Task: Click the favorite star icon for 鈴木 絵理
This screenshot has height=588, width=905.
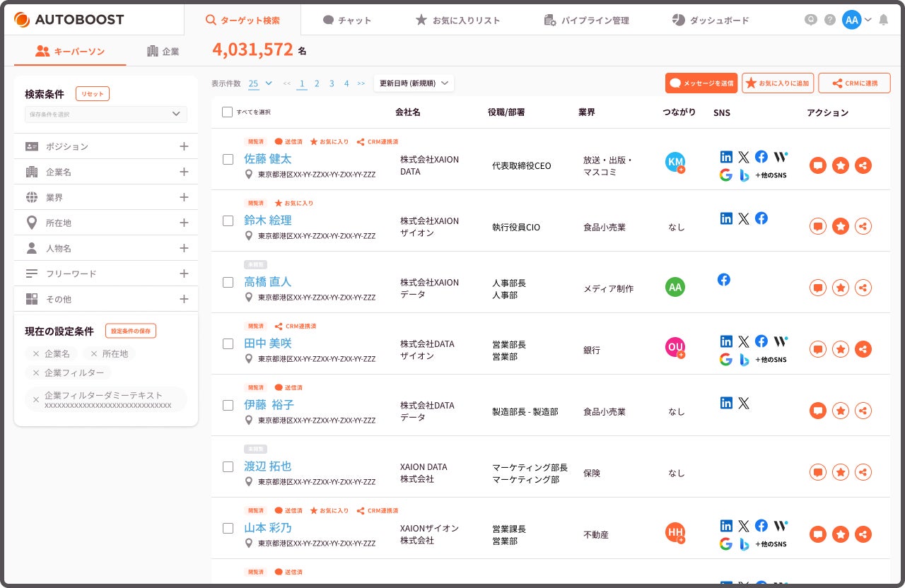Action: coord(840,226)
